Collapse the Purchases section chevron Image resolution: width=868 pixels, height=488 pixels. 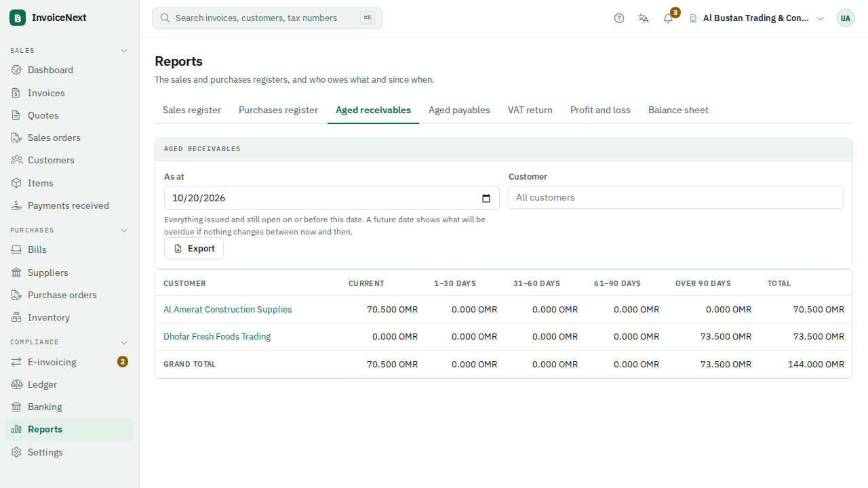point(124,230)
